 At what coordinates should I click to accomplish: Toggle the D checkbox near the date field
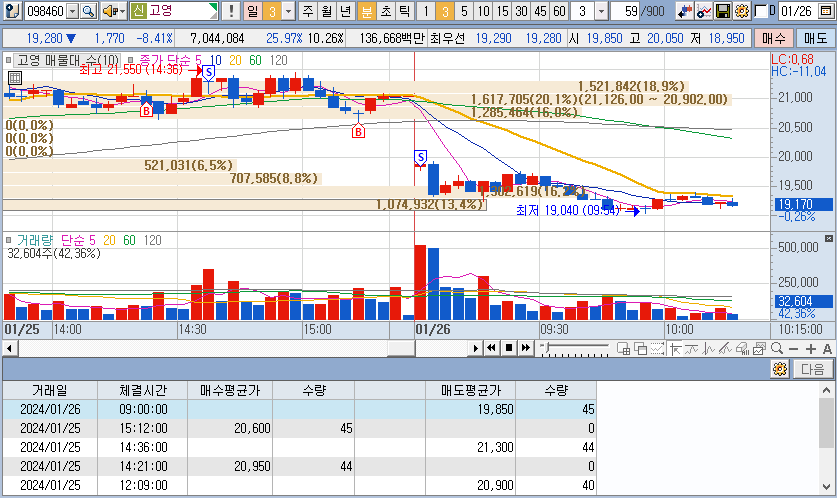click(762, 11)
